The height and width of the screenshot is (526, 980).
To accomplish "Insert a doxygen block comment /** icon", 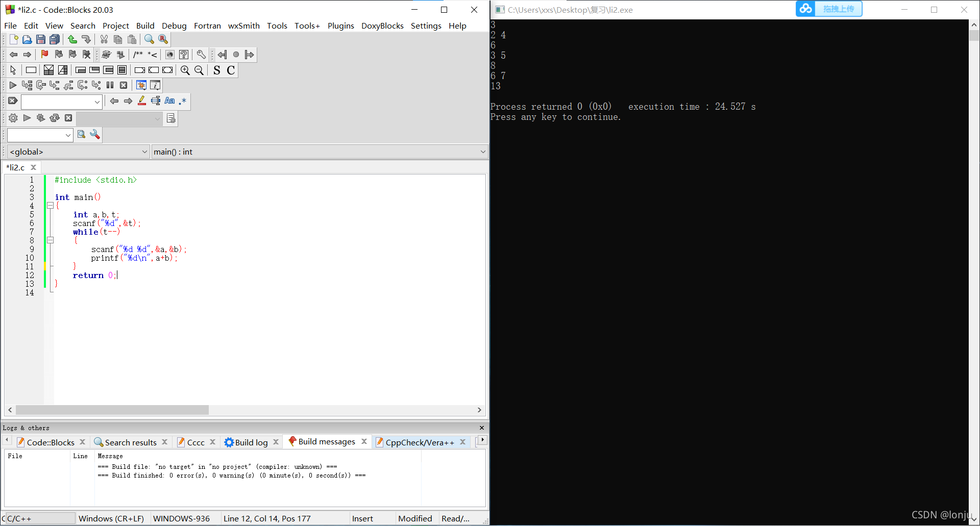I will 138,55.
